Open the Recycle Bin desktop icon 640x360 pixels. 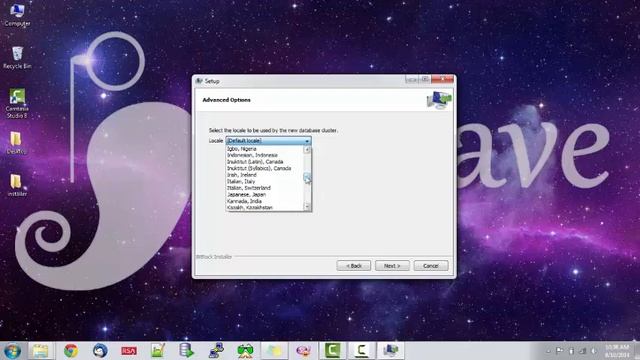click(17, 57)
